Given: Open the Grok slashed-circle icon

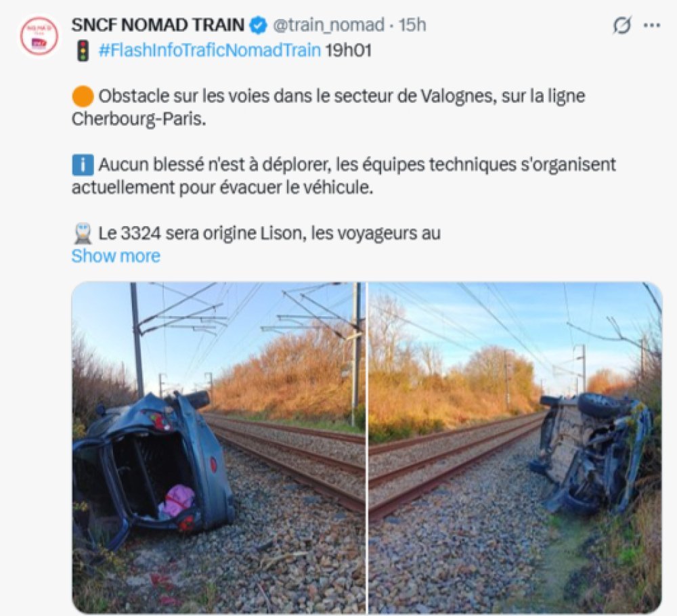Looking at the screenshot, I should [622, 25].
